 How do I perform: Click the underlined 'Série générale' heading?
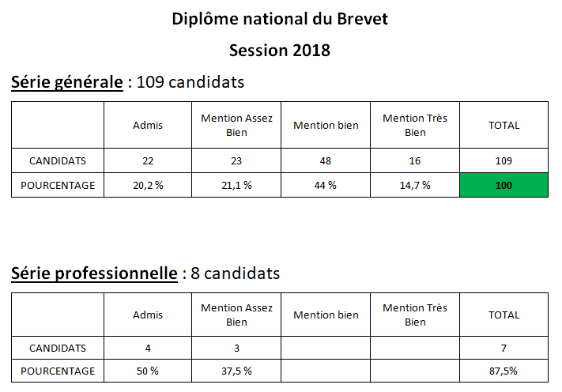coord(67,82)
